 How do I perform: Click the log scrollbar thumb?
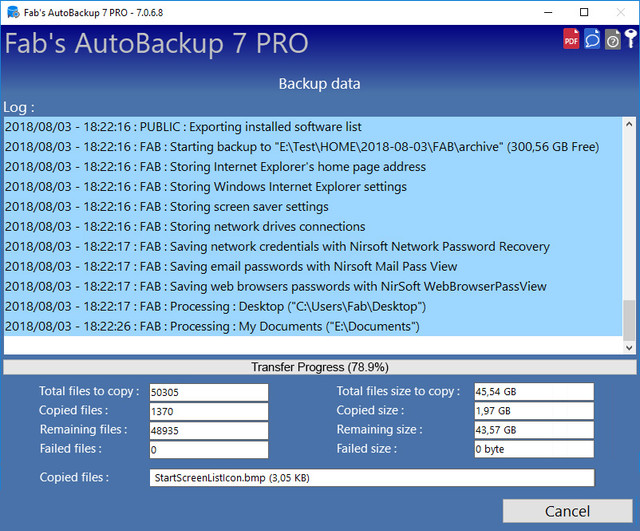(629, 320)
